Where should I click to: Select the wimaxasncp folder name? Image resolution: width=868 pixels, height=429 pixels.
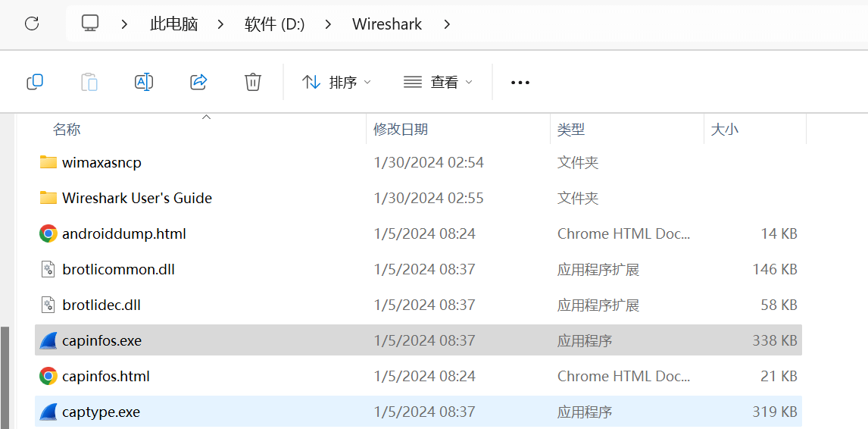point(101,162)
